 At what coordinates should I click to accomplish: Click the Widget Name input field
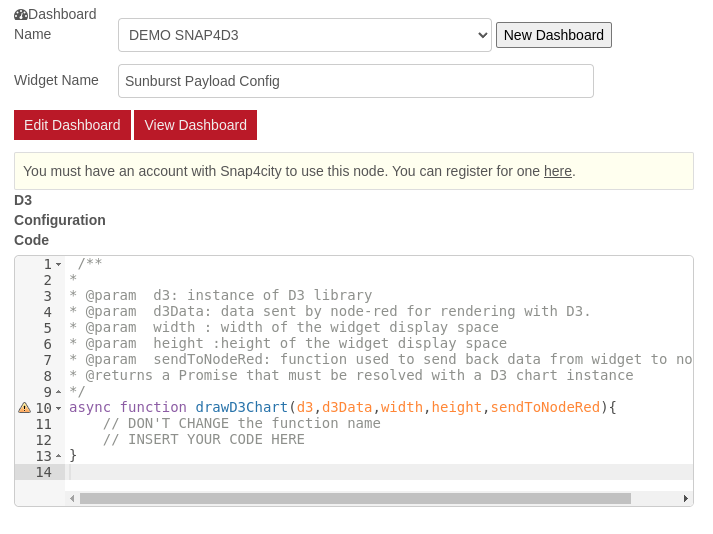(x=355, y=81)
